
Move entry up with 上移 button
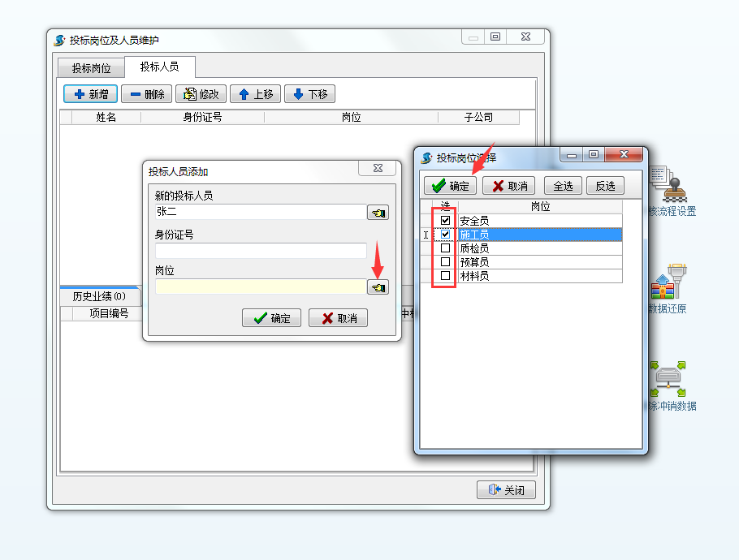coord(255,94)
